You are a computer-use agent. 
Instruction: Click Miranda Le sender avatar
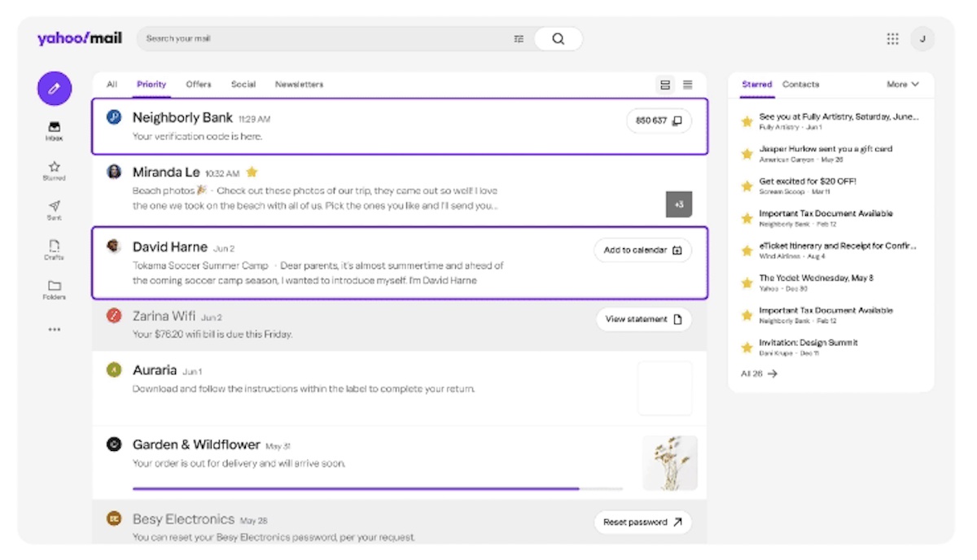(115, 172)
